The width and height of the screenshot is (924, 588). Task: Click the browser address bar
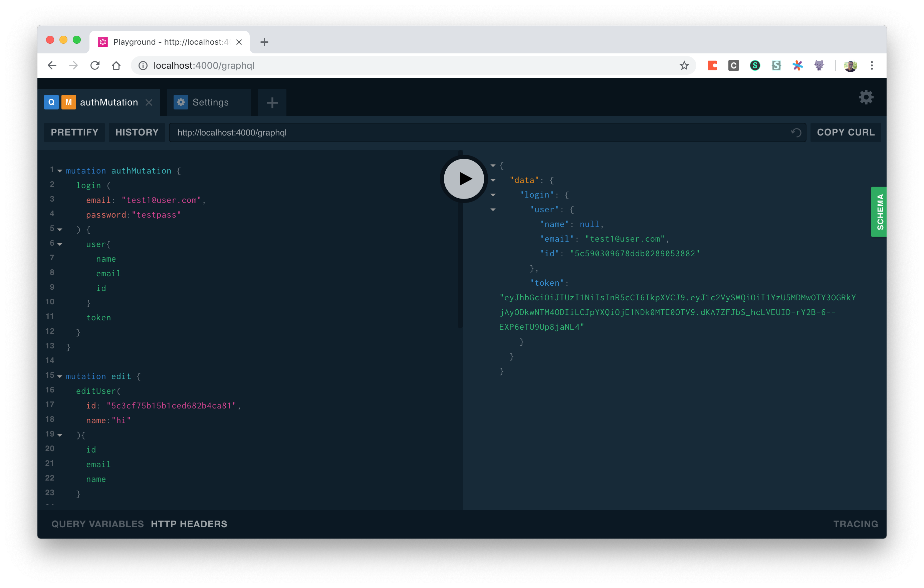[x=413, y=66]
